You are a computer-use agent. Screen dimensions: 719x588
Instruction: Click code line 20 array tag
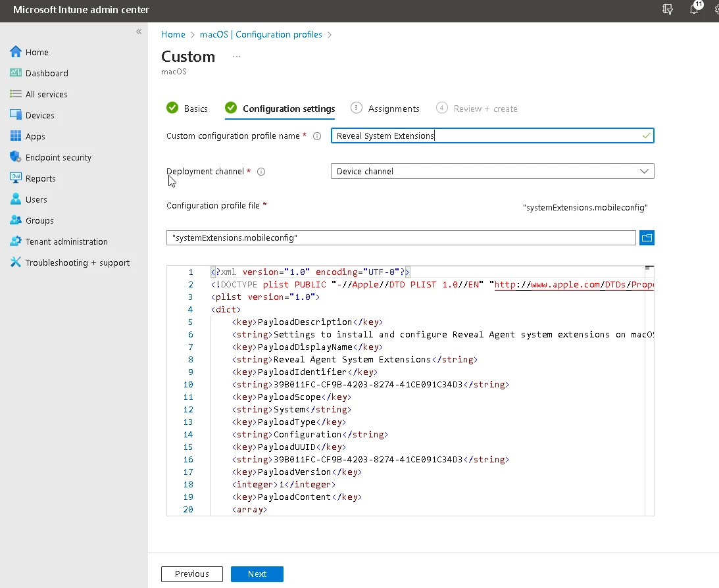249,510
